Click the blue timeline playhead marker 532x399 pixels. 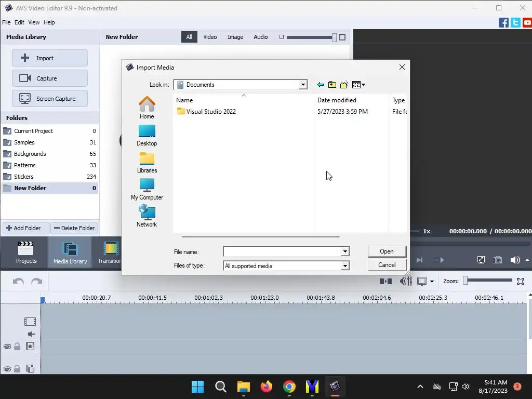[43, 300]
